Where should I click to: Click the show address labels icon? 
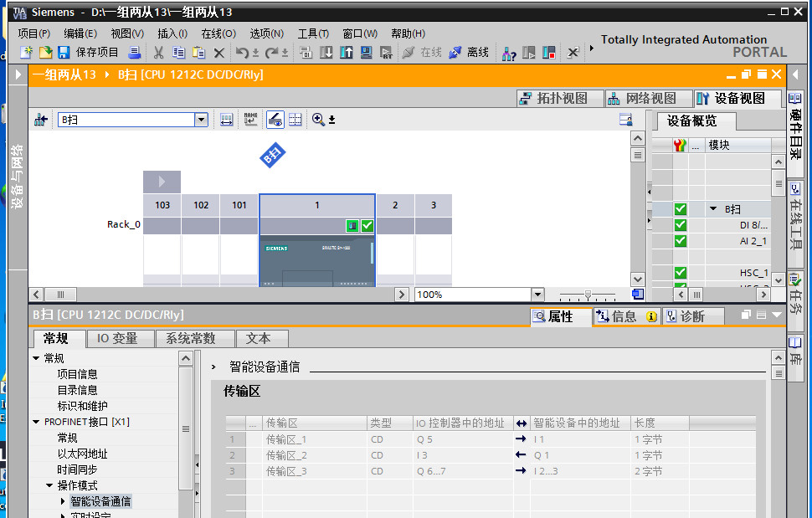coord(226,120)
